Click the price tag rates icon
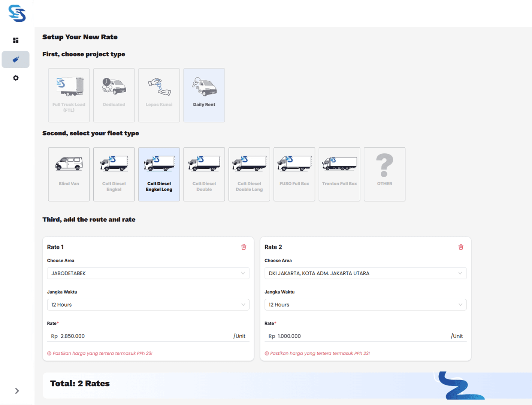The width and height of the screenshot is (532, 405). tap(16, 59)
